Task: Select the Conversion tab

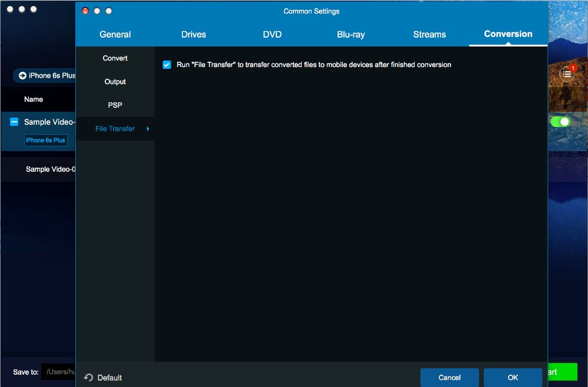Action: [508, 34]
